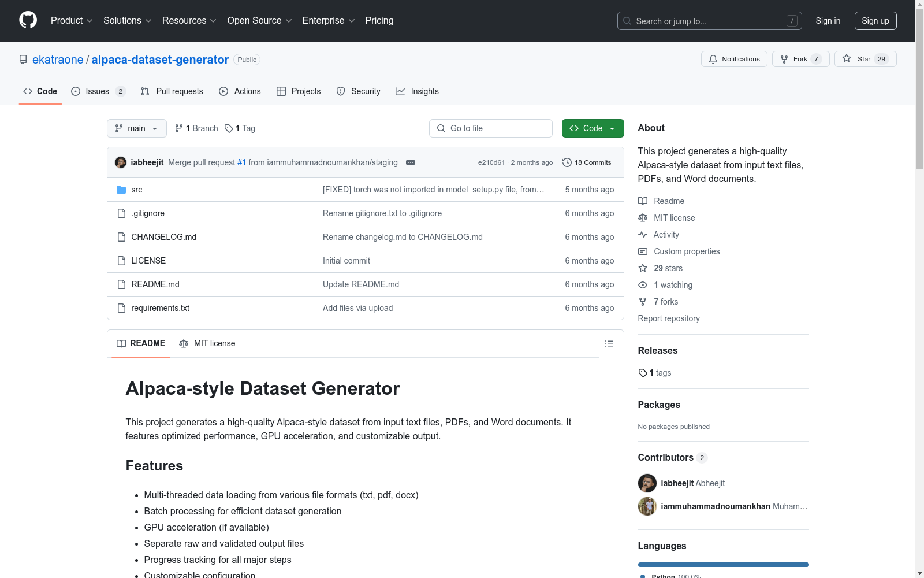This screenshot has width=924, height=578.
Task: Open the commit history clock icon
Action: (x=567, y=162)
